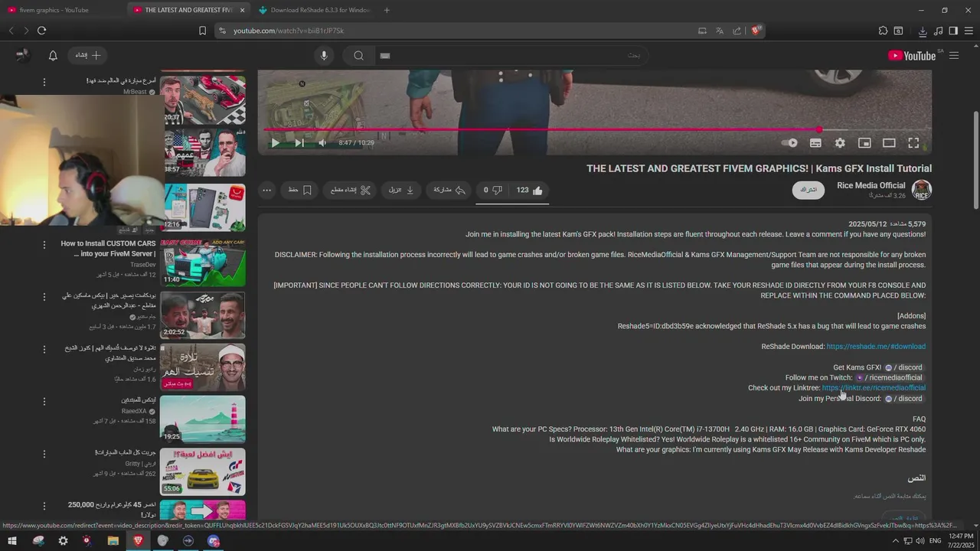This screenshot has height=551, width=980.
Task: Start voice search with microphone
Action: (x=324, y=56)
